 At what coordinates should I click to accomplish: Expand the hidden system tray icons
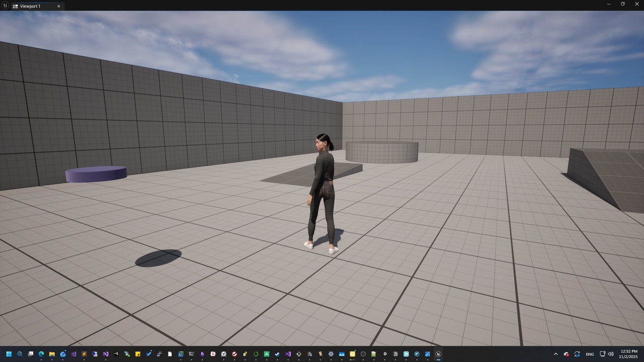click(x=555, y=354)
